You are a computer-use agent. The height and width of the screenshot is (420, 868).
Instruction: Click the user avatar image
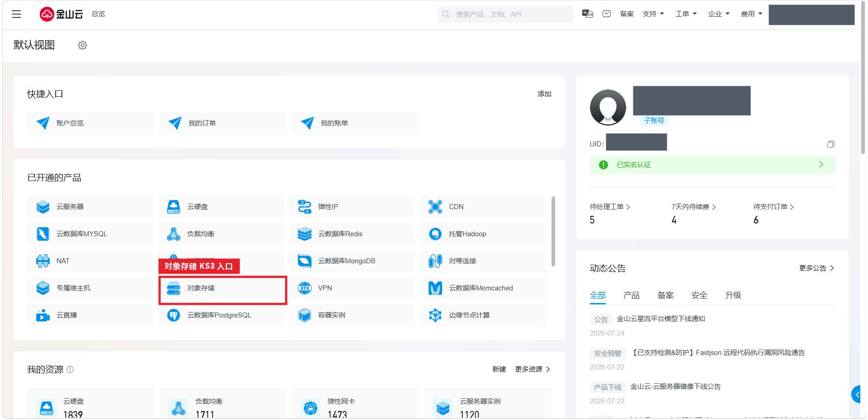click(x=608, y=107)
